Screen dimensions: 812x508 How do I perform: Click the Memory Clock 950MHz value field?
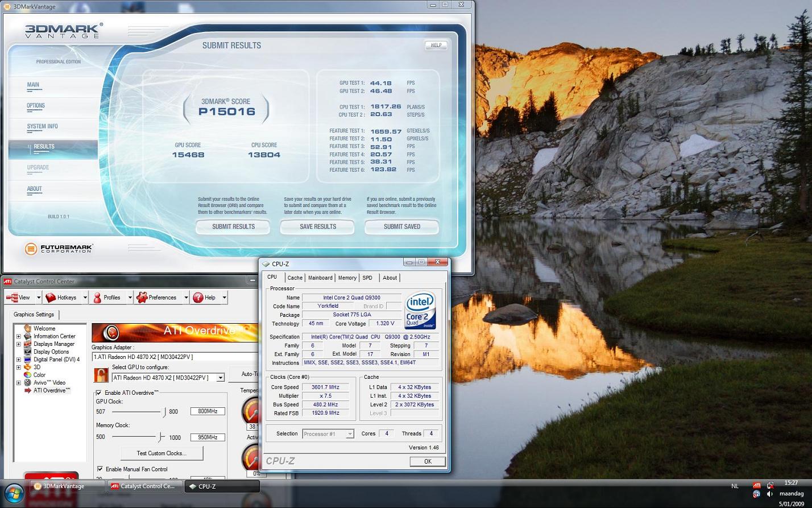coord(208,437)
